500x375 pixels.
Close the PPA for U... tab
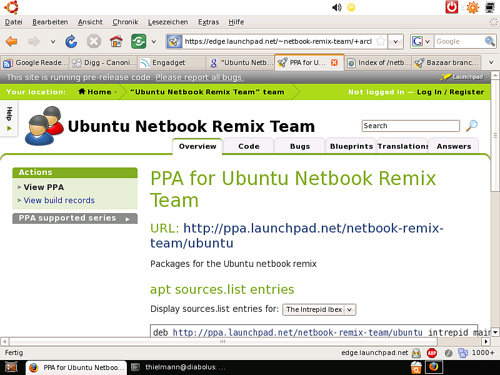(x=334, y=63)
